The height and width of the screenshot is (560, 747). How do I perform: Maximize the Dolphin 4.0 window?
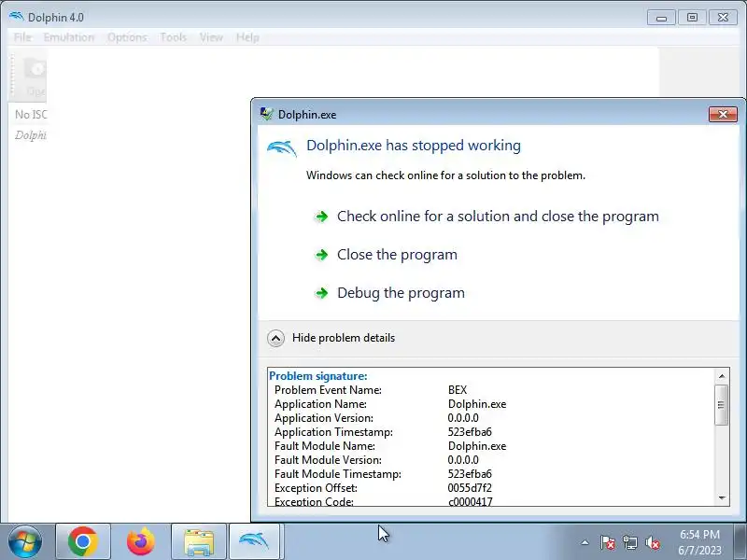(692, 18)
